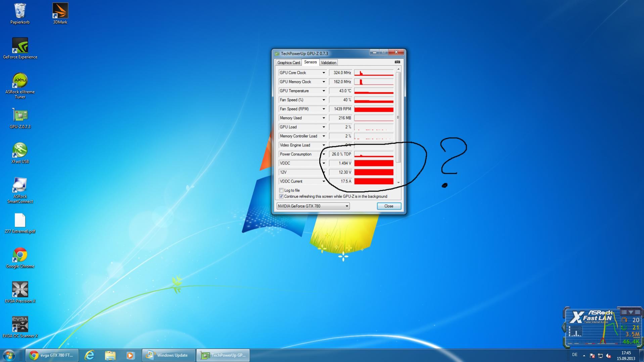Click the sensor list scroll down arrow
This screenshot has width=644, height=362.
pyautogui.click(x=399, y=182)
